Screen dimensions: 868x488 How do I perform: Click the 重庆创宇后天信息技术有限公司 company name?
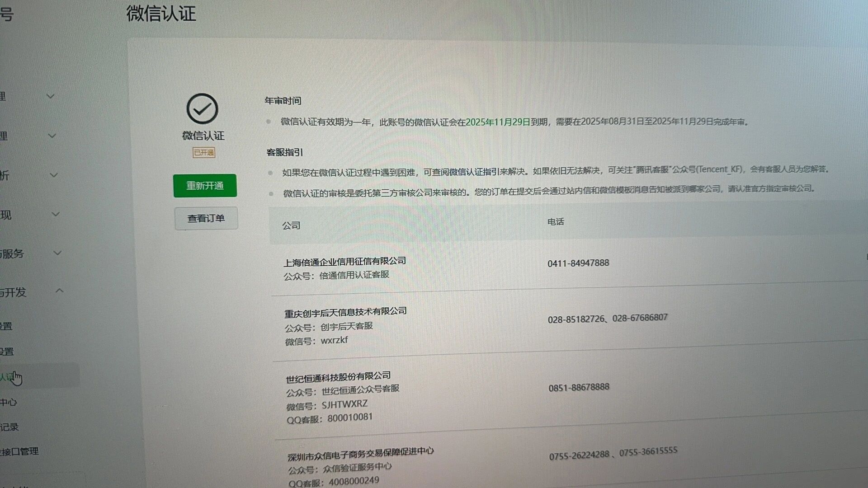345,312
